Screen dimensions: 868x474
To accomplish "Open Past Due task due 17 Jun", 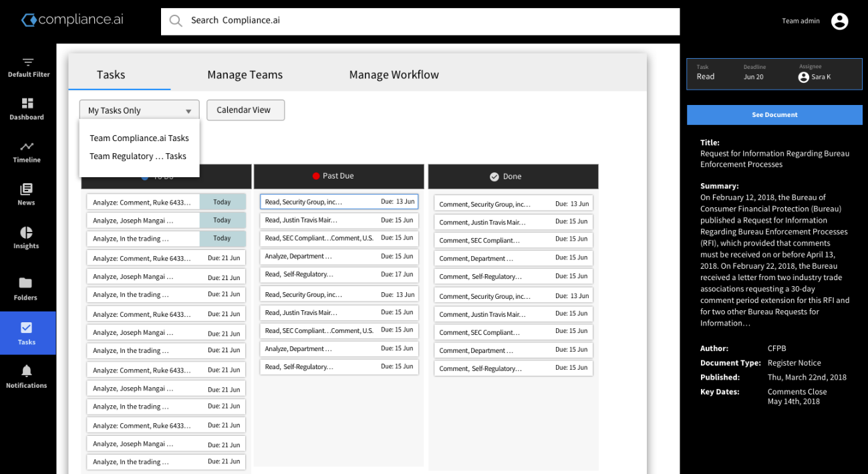I will (339, 274).
